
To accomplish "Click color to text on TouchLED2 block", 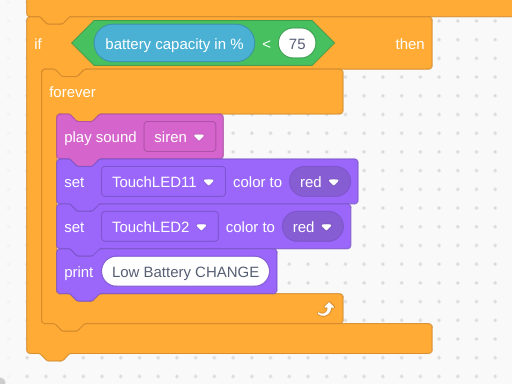I will point(250,227).
